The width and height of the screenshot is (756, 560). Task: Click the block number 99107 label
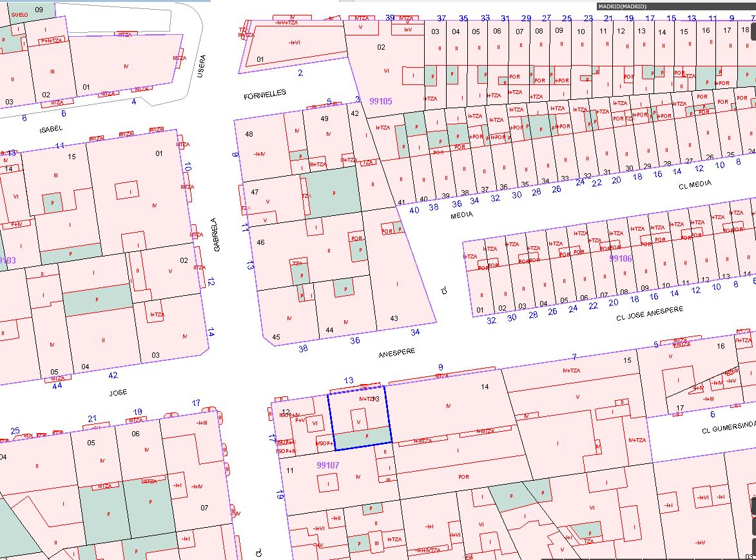(x=328, y=465)
